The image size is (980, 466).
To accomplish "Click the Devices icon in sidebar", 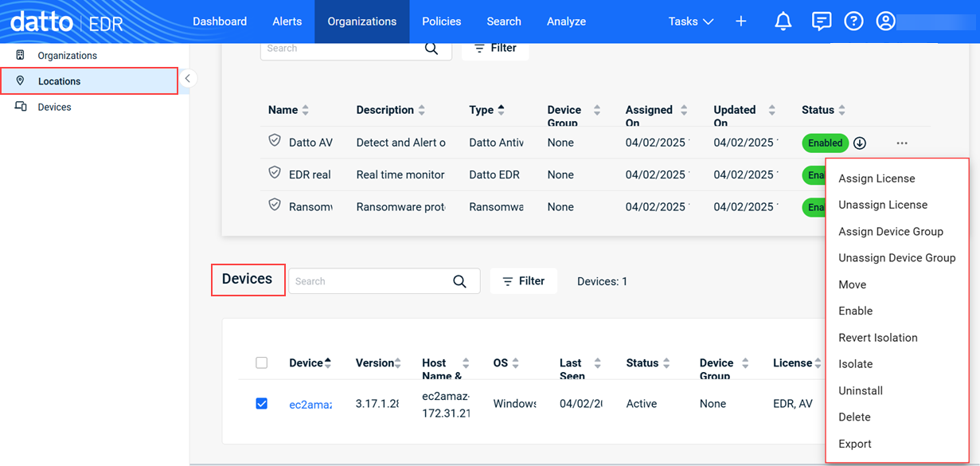I will pos(21,107).
